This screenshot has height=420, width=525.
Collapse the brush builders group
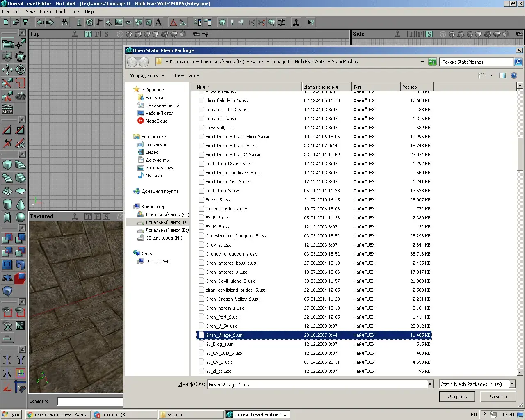point(23,154)
